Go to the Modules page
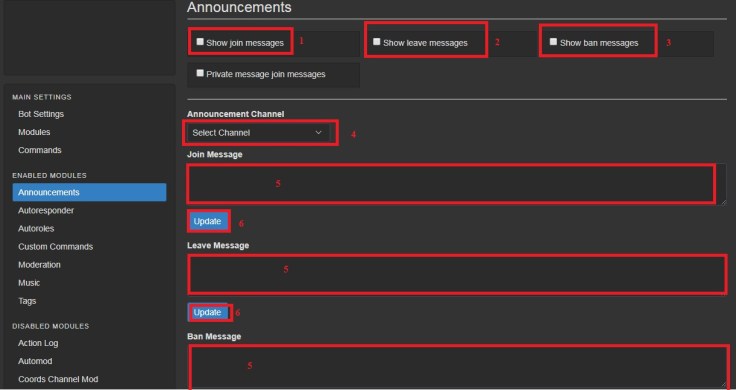 34,132
